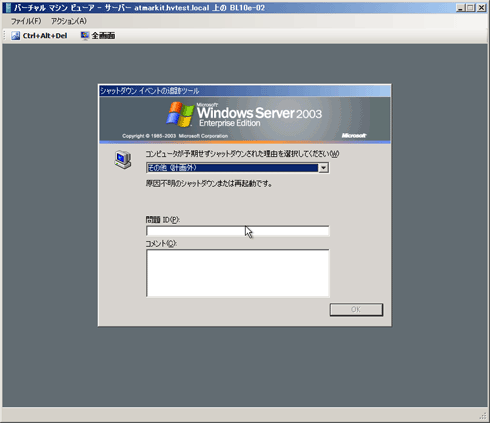Click into the コメント text area

point(237,273)
